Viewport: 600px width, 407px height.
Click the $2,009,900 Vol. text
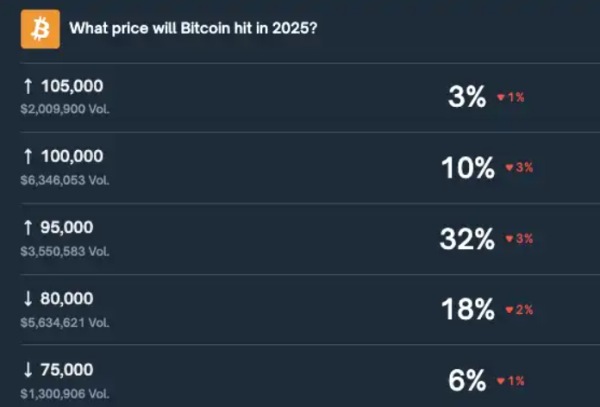(x=65, y=109)
